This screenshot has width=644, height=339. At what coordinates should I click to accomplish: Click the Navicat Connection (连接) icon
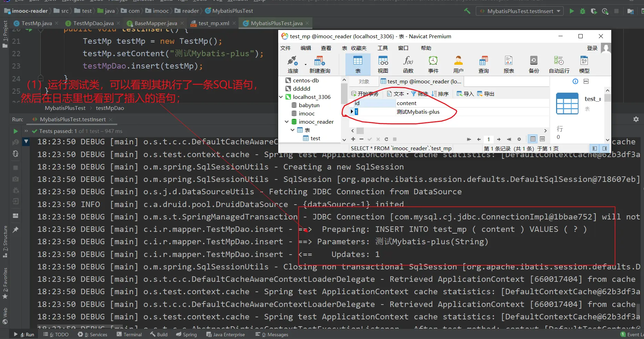[x=293, y=64]
